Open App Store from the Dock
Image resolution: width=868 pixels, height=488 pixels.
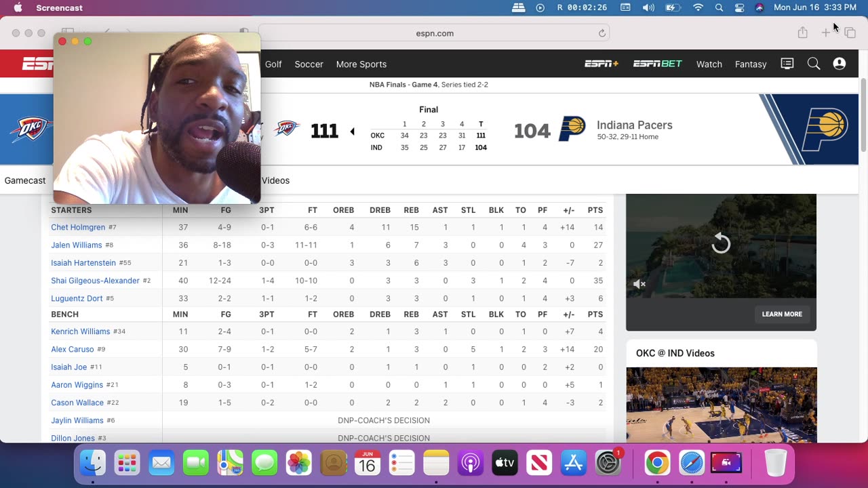574,463
